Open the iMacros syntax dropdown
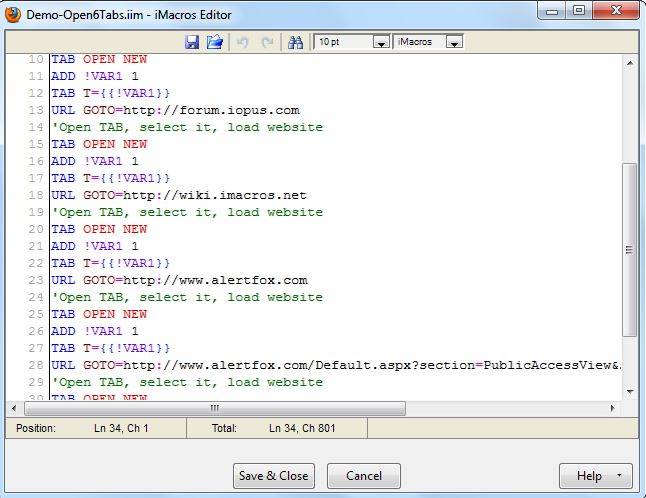The width and height of the screenshot is (646, 498). click(x=454, y=42)
